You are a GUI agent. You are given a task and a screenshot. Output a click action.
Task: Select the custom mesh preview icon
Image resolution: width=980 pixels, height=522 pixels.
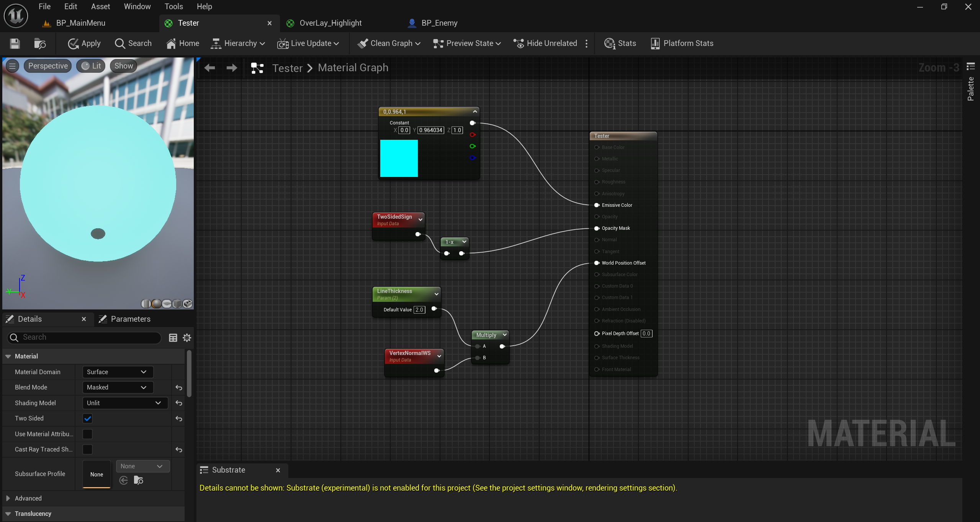(x=187, y=304)
